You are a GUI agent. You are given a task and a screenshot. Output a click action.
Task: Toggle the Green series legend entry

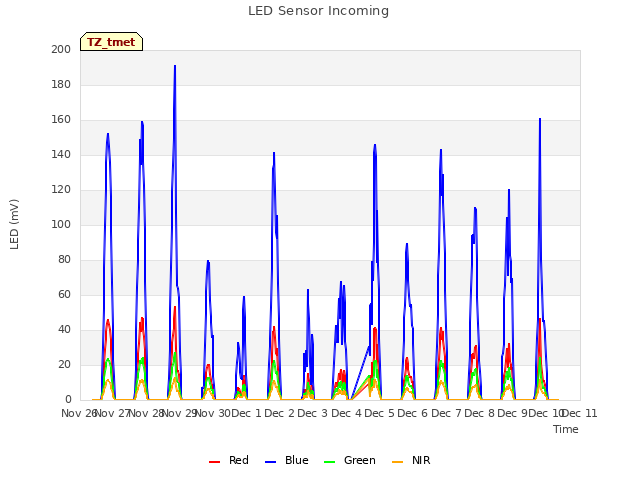(x=349, y=460)
